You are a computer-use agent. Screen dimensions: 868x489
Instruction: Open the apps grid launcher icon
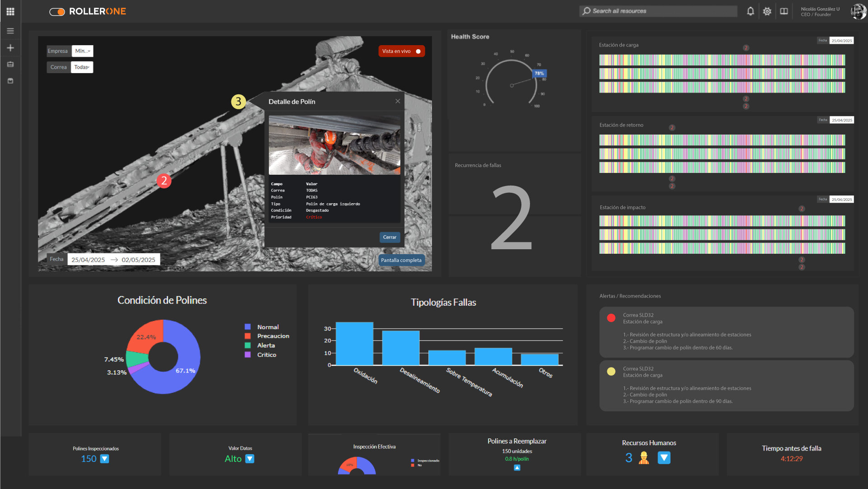[x=10, y=11]
